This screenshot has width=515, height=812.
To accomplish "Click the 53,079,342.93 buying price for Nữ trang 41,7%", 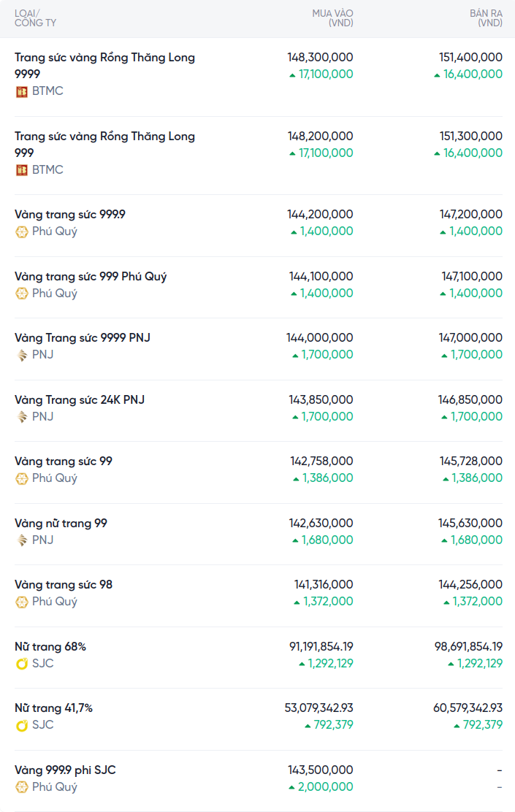I will coord(318,708).
